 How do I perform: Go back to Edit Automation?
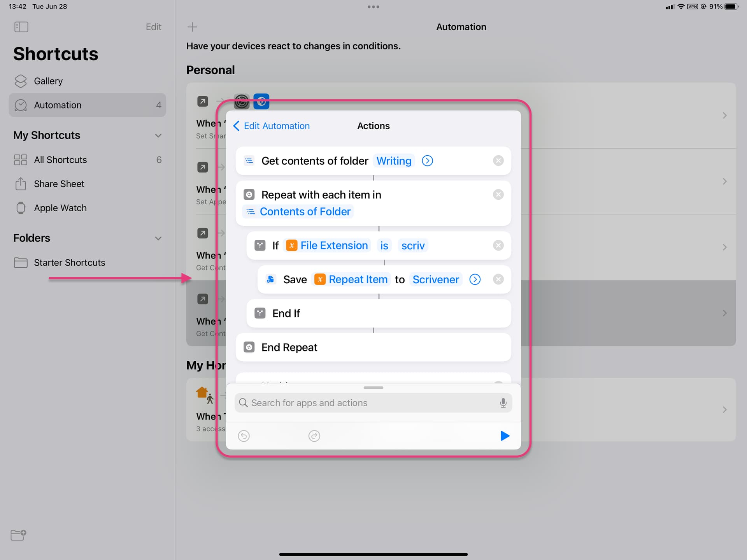point(271,126)
